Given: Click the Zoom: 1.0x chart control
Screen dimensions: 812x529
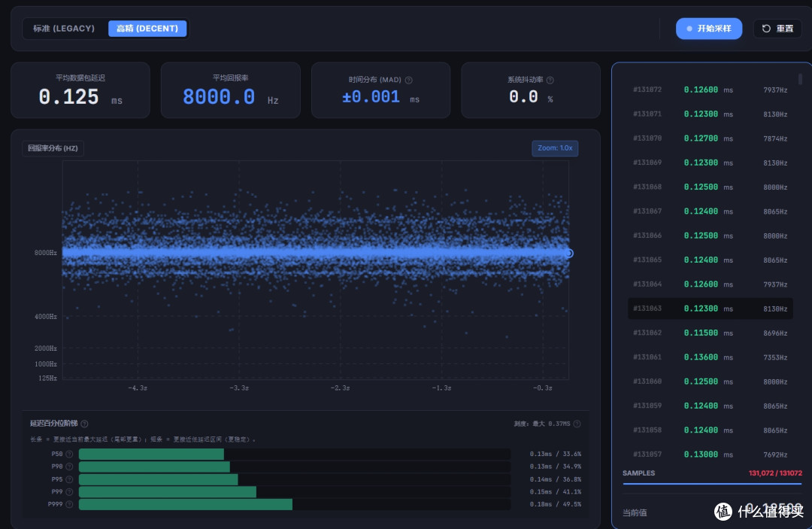Looking at the screenshot, I should (x=555, y=148).
